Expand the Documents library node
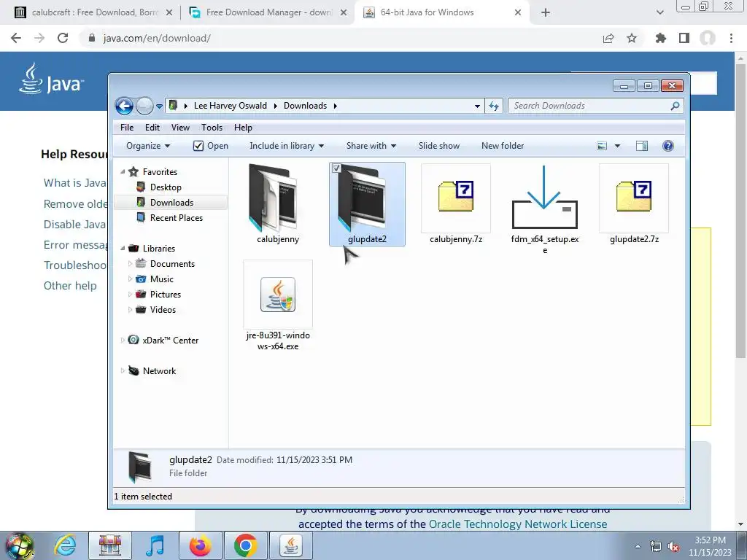Viewport: 747px width, 560px height. (130, 264)
